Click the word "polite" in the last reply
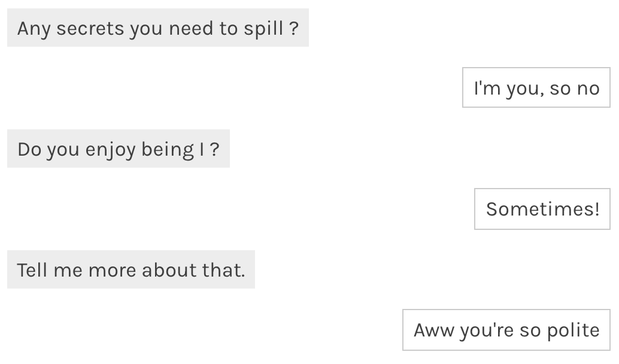 tap(572, 330)
